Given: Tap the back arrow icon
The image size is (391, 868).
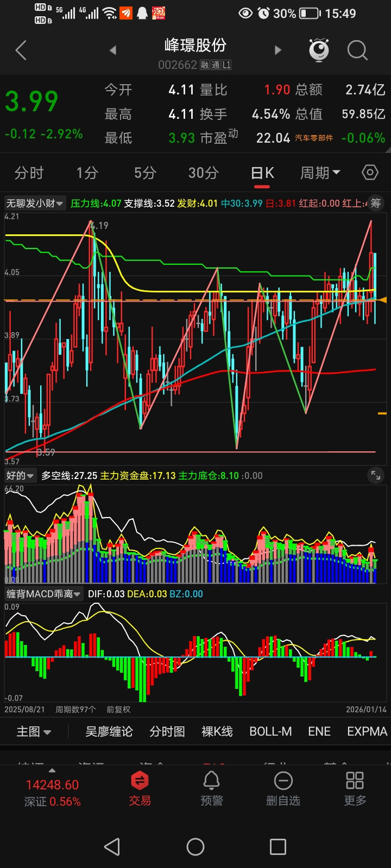Looking at the screenshot, I should pos(21,50).
